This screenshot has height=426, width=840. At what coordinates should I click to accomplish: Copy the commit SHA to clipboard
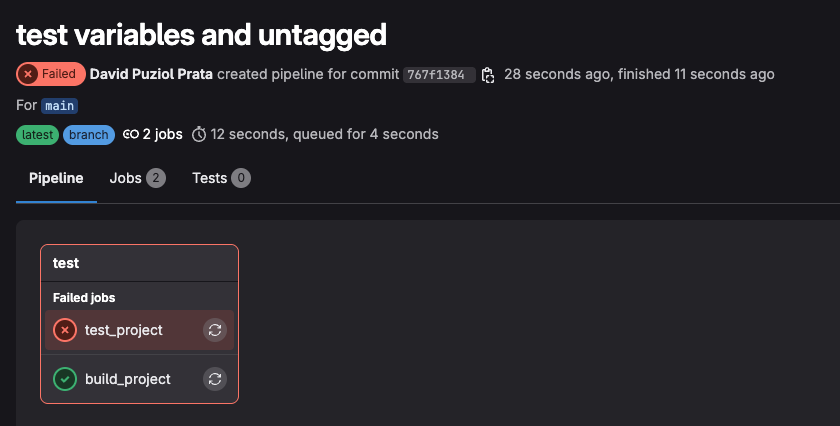[488, 75]
